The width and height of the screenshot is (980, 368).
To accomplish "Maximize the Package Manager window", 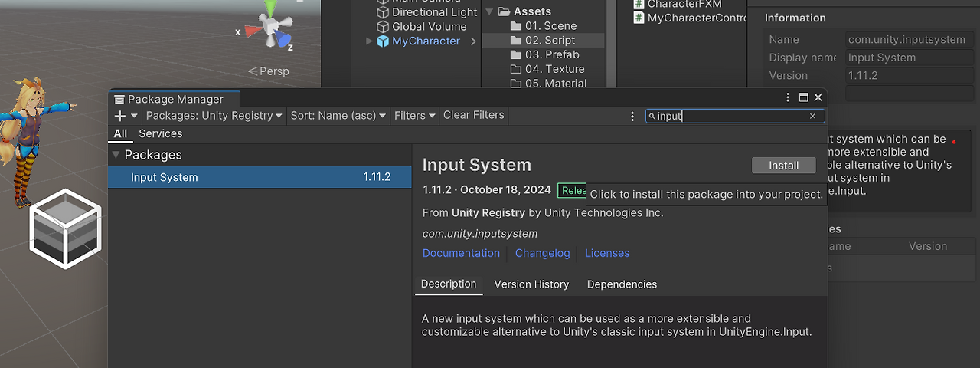I will [x=803, y=97].
